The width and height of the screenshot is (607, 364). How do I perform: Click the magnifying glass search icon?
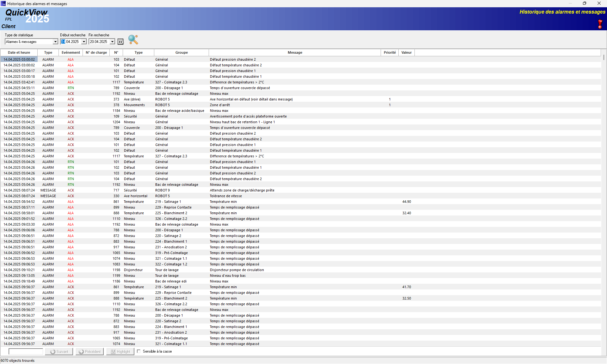click(x=133, y=39)
